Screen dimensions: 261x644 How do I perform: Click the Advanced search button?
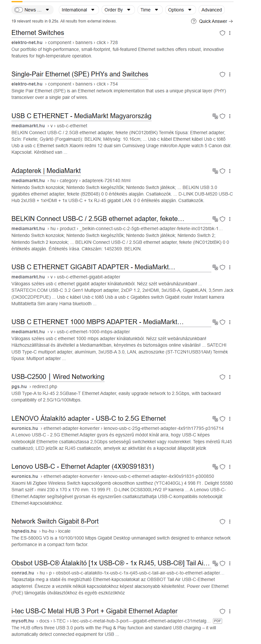211,10
